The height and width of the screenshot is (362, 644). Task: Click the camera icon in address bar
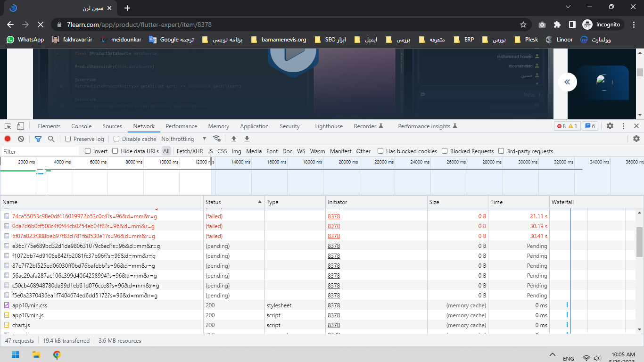pos(542,25)
